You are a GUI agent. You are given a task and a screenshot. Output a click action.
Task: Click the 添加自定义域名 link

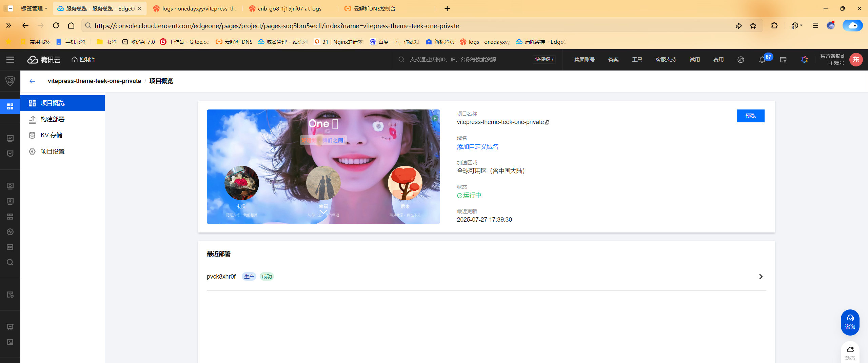477,147
